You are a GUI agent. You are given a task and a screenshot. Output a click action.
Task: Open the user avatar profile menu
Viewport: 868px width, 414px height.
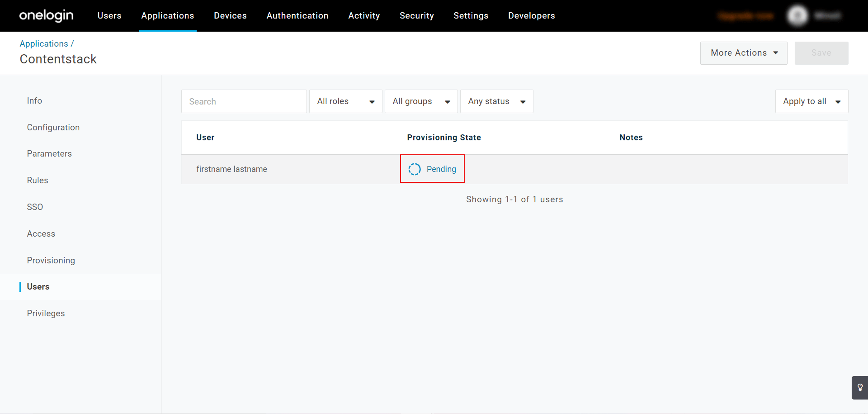pyautogui.click(x=797, y=16)
